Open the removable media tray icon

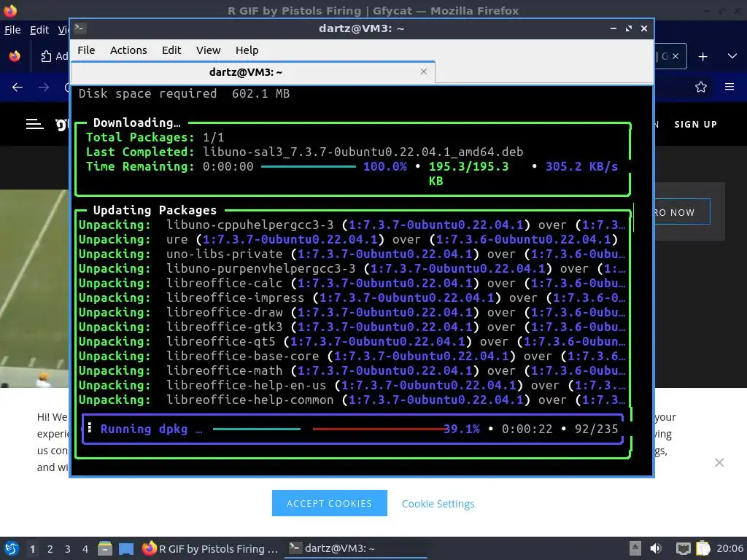pyautogui.click(x=635, y=548)
